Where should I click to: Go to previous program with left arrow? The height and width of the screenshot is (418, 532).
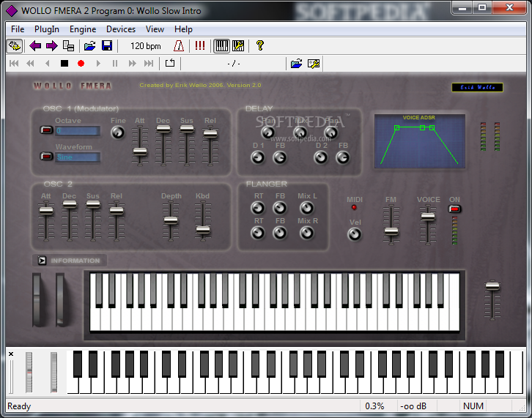click(x=35, y=46)
